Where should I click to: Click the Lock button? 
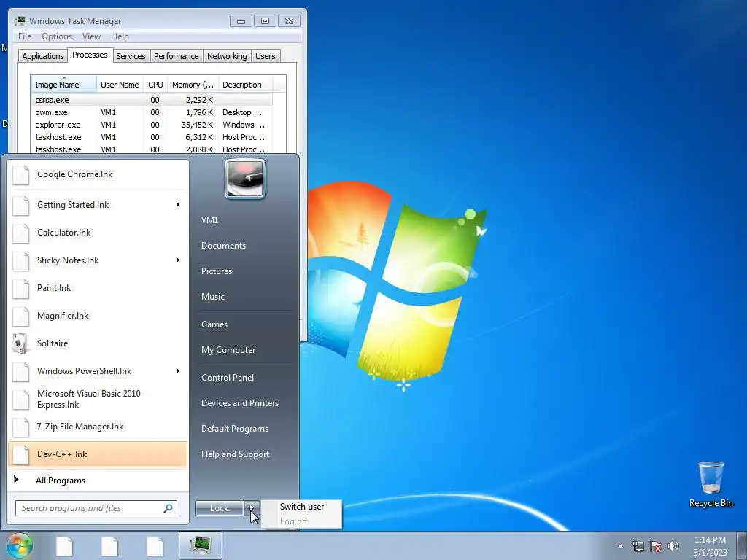(219, 508)
